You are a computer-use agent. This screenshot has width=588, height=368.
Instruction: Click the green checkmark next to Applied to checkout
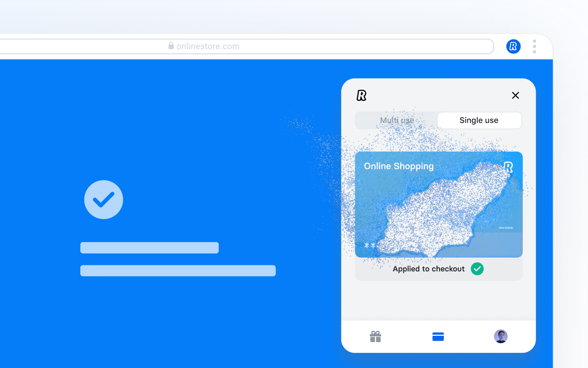(477, 269)
